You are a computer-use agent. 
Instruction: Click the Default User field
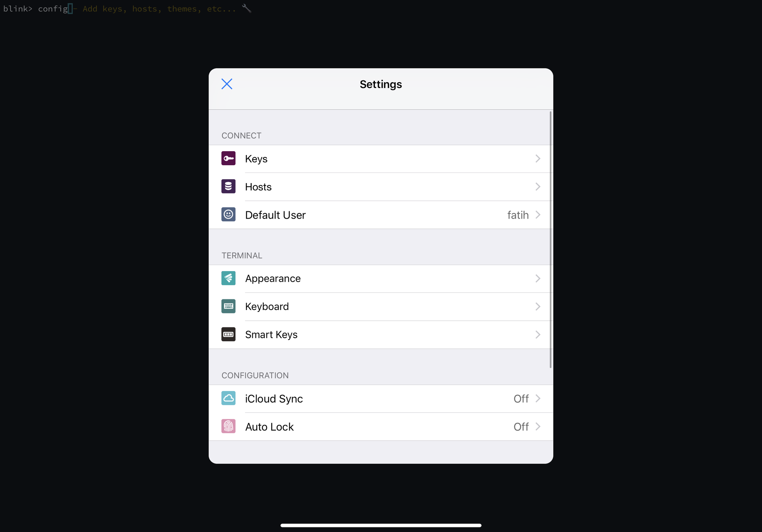pyautogui.click(x=381, y=214)
